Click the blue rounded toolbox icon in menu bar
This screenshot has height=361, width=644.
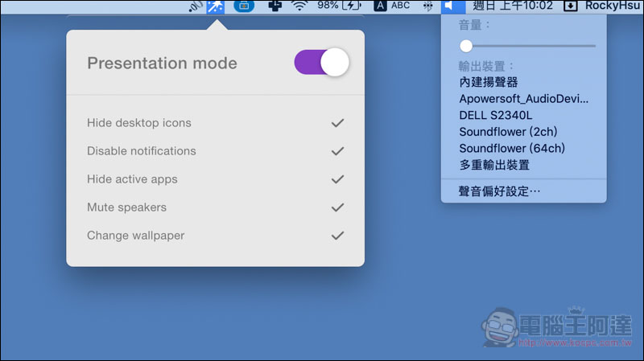point(244,6)
